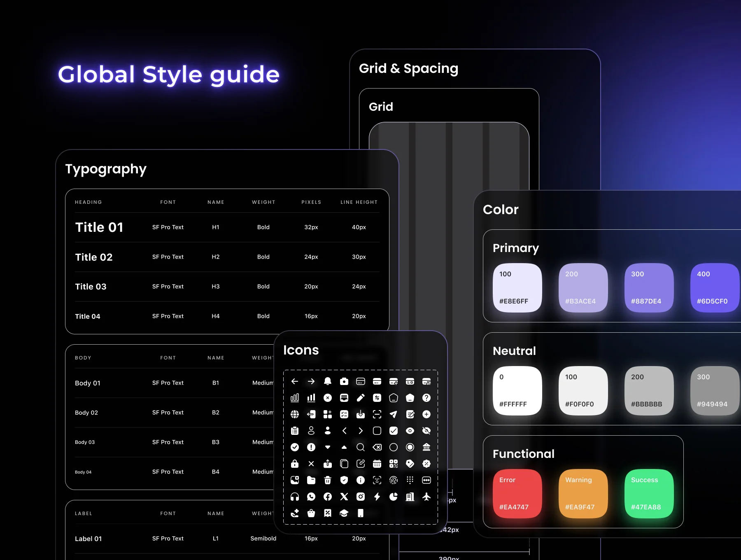Click the graduation cap icon
Viewport: 741px width, 560px height.
tap(344, 513)
